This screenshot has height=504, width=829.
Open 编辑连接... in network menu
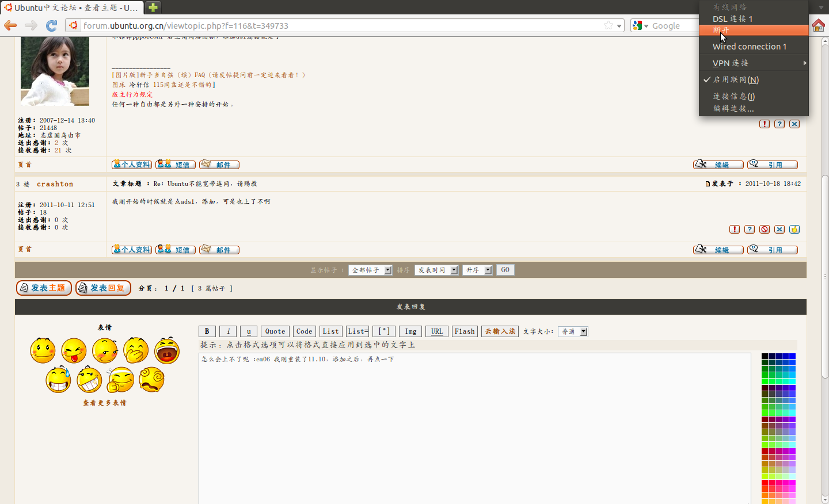coord(754,108)
